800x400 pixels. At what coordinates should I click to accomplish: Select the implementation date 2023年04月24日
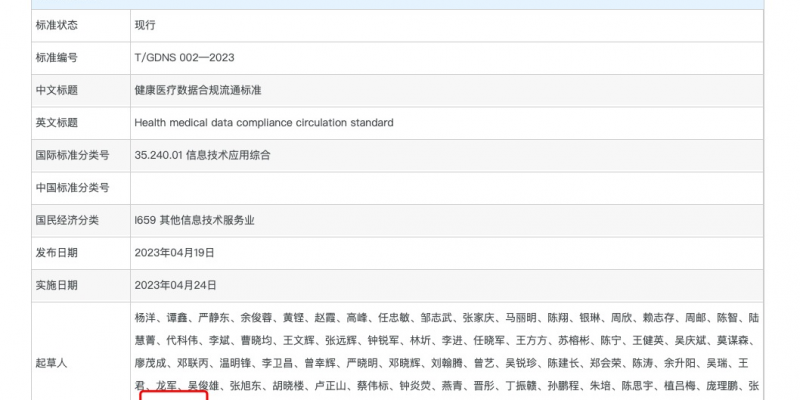[174, 285]
